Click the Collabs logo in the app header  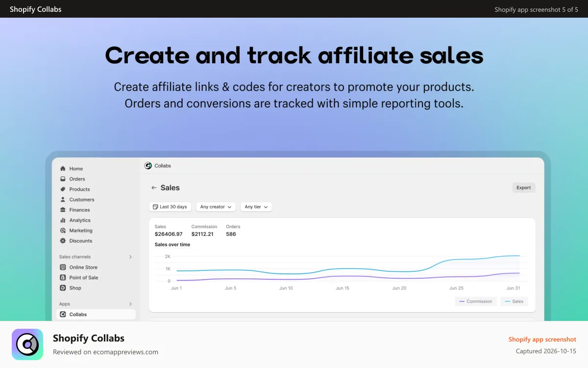click(x=148, y=166)
